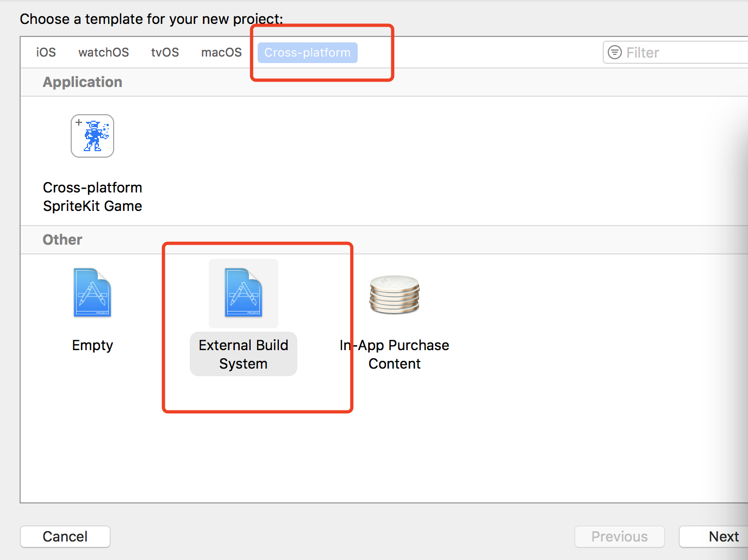Click the External Build System label

pos(244,354)
